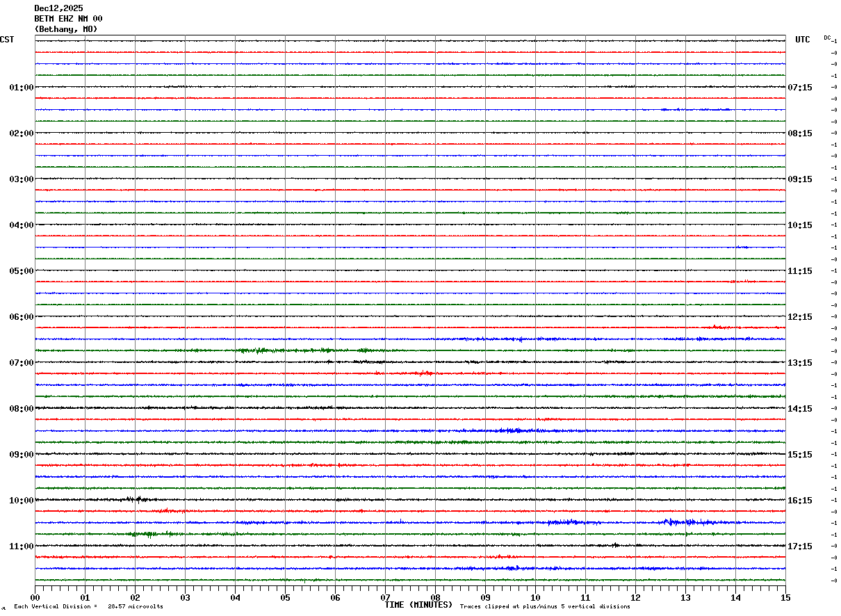This screenshot has width=841, height=616.
Task: Click the "TIME (MINUTES)" axis title
Action: point(418,605)
